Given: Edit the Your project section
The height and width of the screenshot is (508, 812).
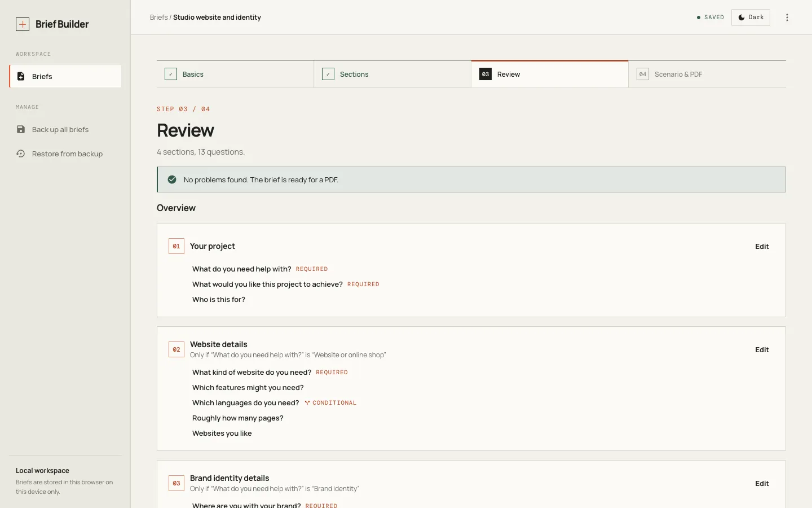Looking at the screenshot, I should click(762, 246).
